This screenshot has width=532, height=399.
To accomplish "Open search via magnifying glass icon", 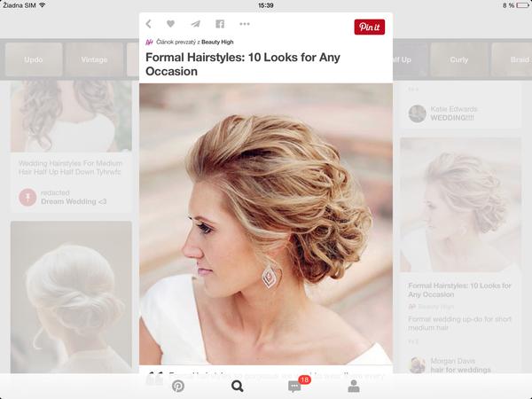I will pyautogui.click(x=237, y=386).
